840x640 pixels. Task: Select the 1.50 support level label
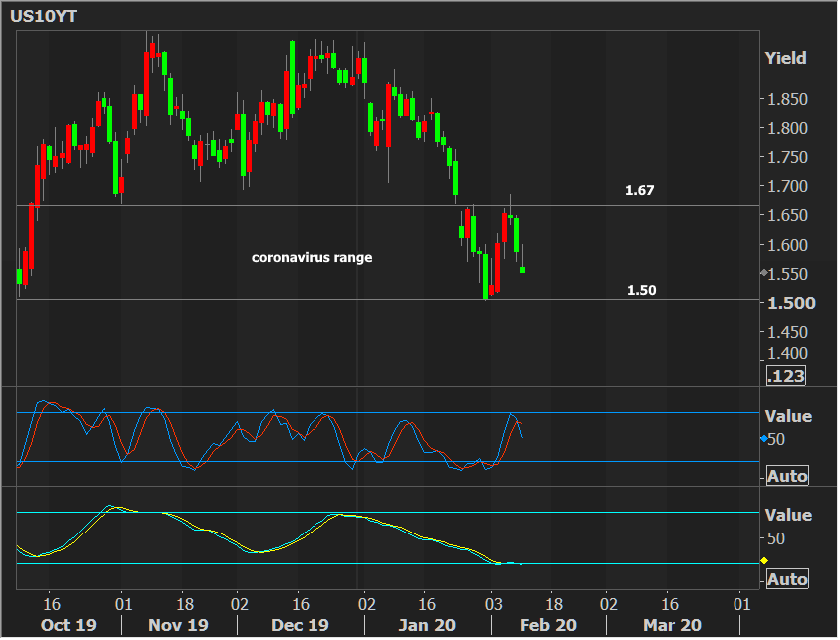641,290
